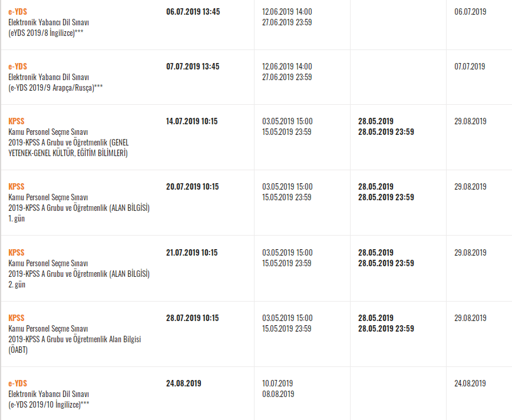Screen dimensions: 512x420
Task: Open the KPSS ÖABT exam title link
Action: click(16, 318)
